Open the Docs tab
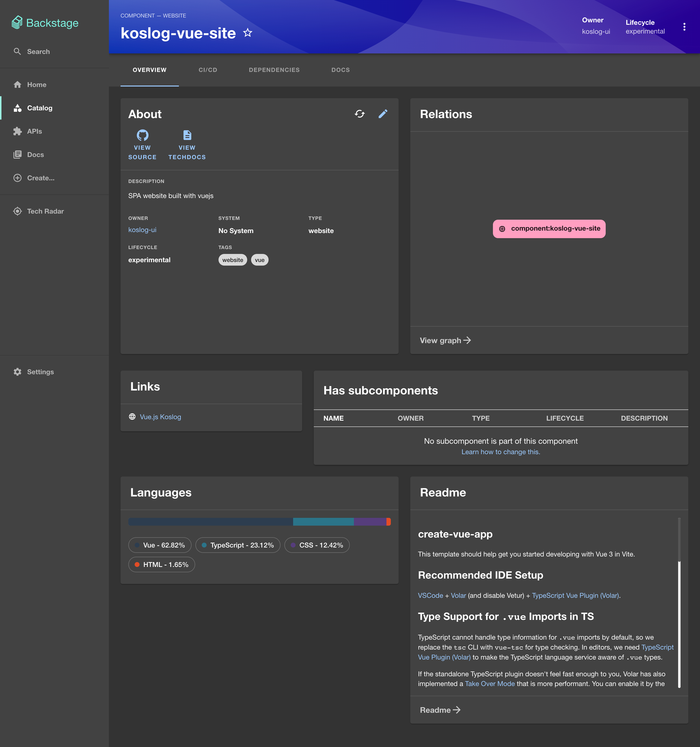Image resolution: width=700 pixels, height=747 pixels. [x=341, y=70]
